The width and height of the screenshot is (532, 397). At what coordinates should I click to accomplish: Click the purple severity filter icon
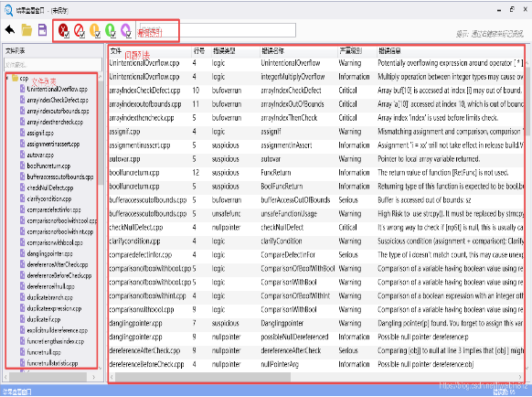126,30
